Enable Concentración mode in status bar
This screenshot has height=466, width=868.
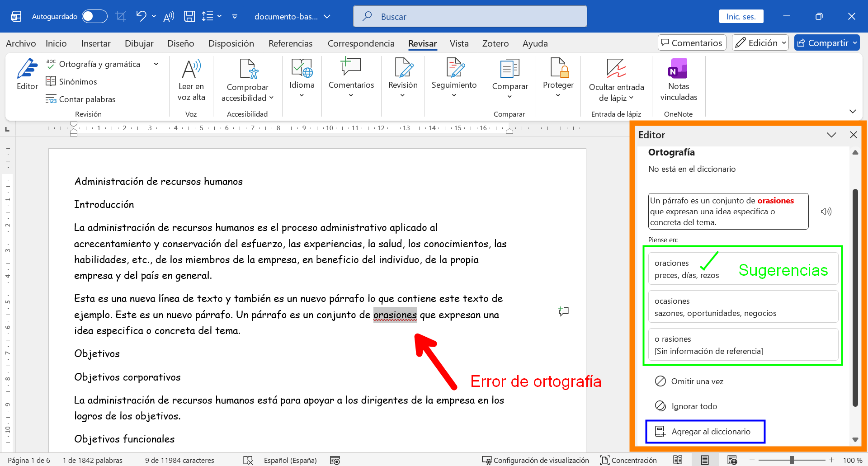[628, 460]
